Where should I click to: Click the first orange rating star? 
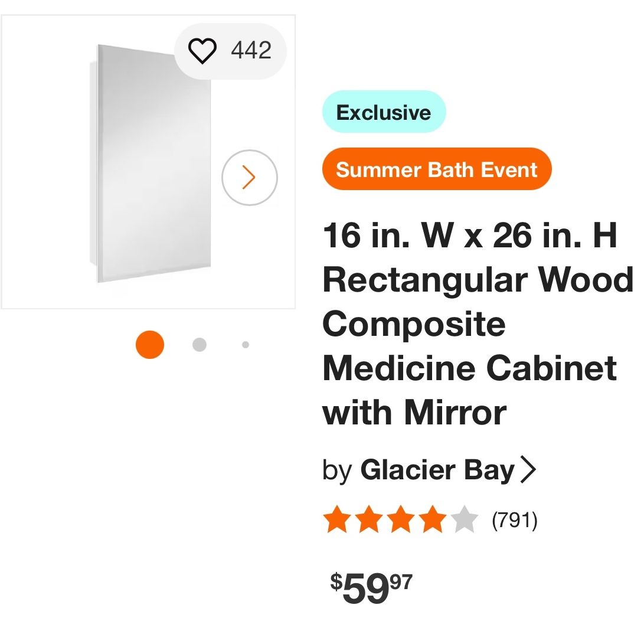point(337,519)
